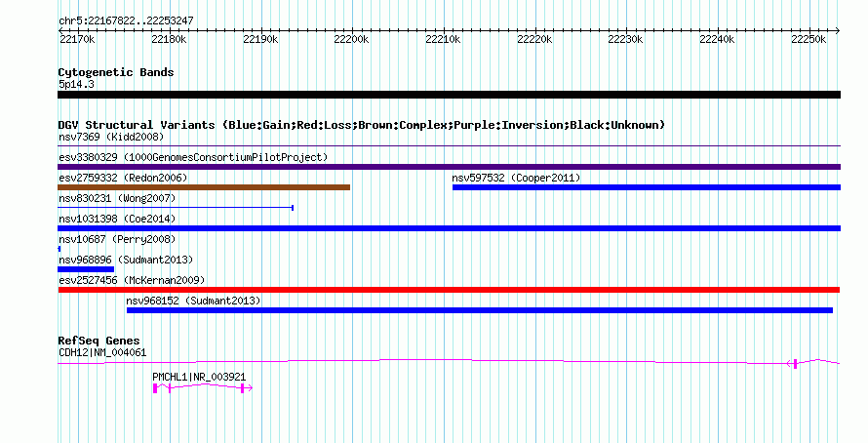Select the thin purple nsv7369 inversion line
The height and width of the screenshot is (443, 868).
pyautogui.click(x=449, y=146)
